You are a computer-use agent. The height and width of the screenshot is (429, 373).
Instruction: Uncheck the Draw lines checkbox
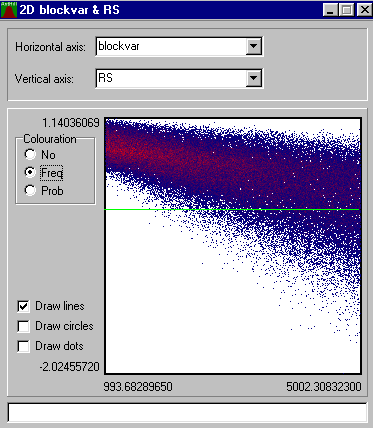[x=23, y=306]
